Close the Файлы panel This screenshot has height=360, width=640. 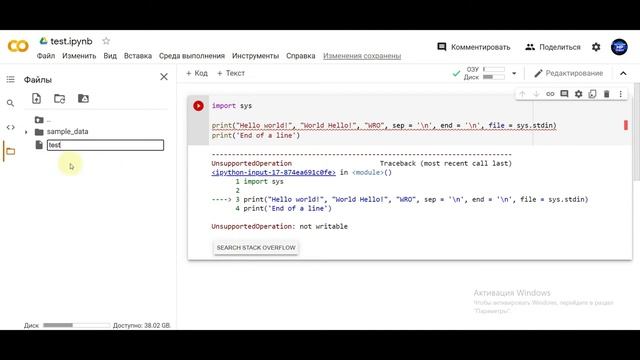pyautogui.click(x=164, y=77)
